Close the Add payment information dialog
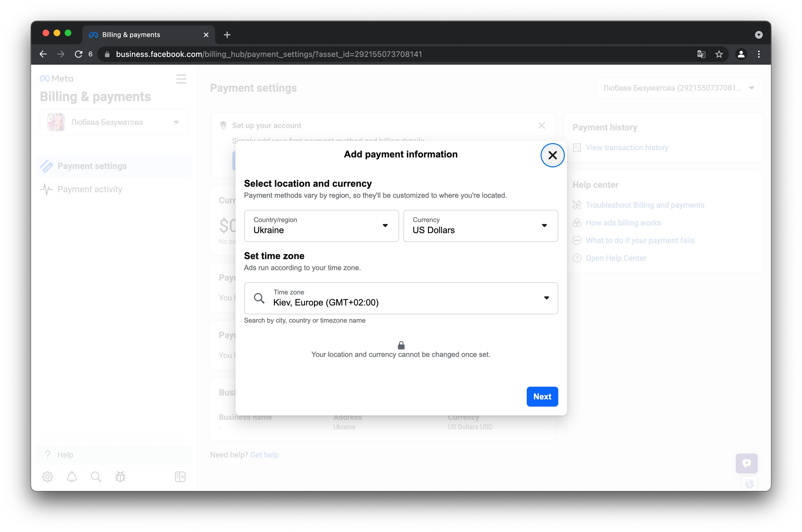This screenshot has height=532, width=802. click(552, 155)
